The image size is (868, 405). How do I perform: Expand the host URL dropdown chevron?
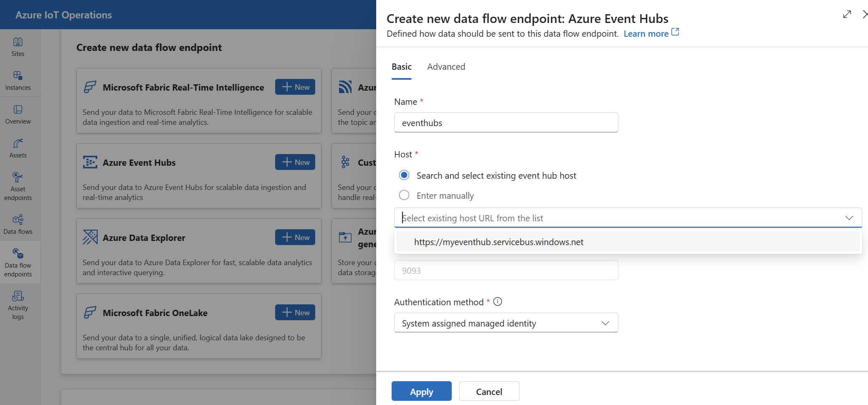coord(849,218)
